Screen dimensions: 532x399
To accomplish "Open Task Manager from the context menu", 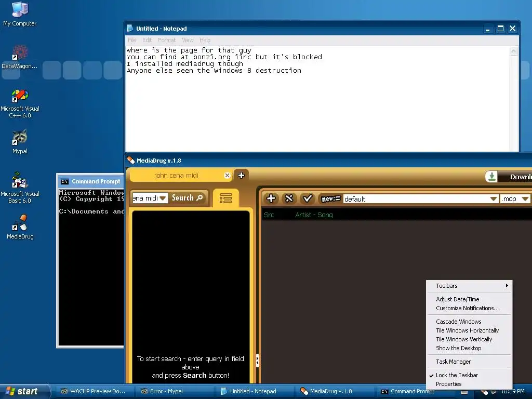I will tap(469, 362).
